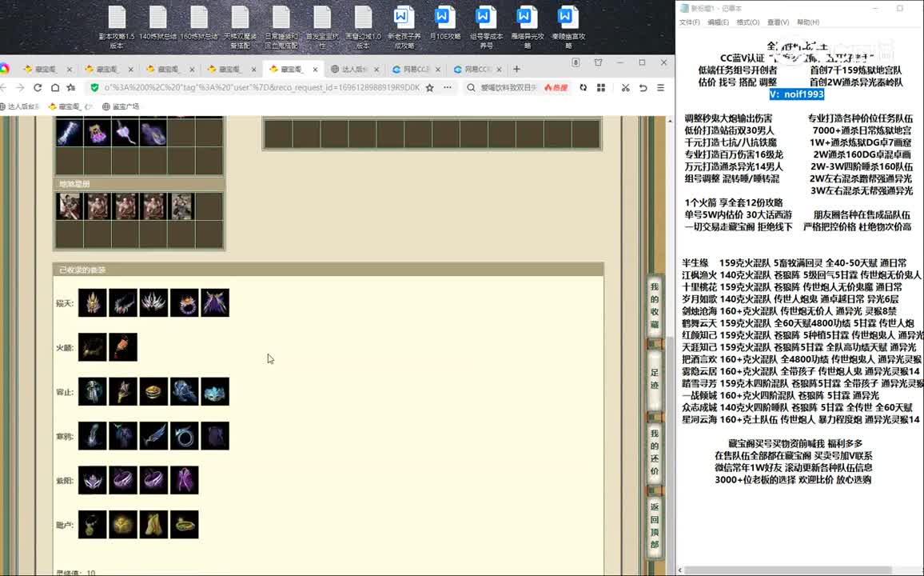Click the highlighted text 'V: noif1993' in Notepad
This screenshot has width=924, height=576.
pos(797,94)
